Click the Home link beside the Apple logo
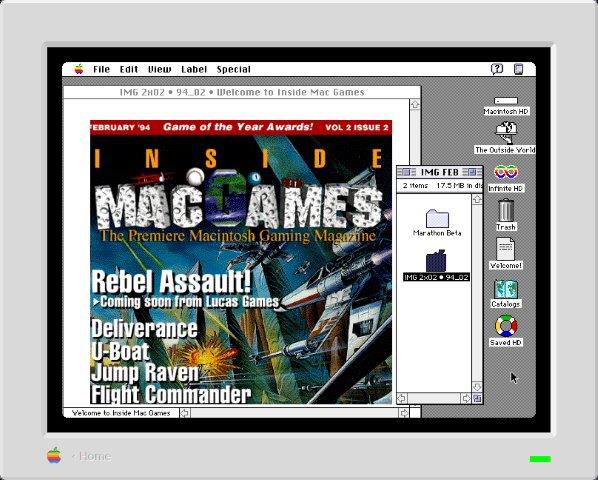Image resolution: width=598 pixels, height=480 pixels. 92,456
